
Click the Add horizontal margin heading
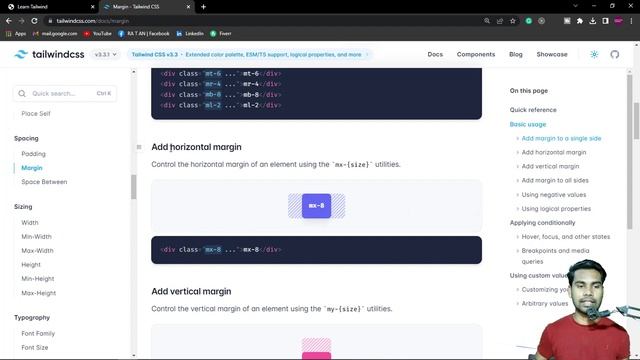(x=196, y=147)
